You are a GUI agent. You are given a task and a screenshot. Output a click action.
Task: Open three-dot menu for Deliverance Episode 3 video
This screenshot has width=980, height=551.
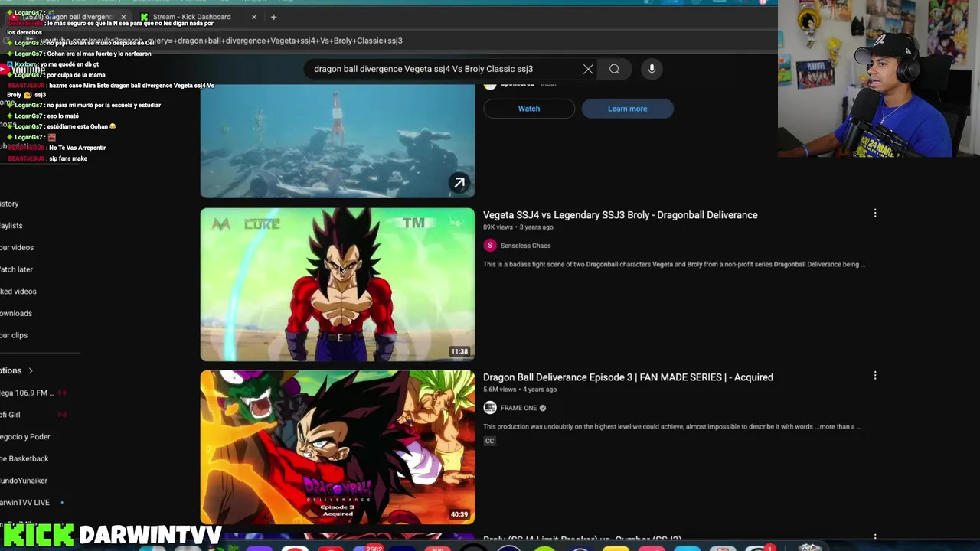pyautogui.click(x=875, y=376)
